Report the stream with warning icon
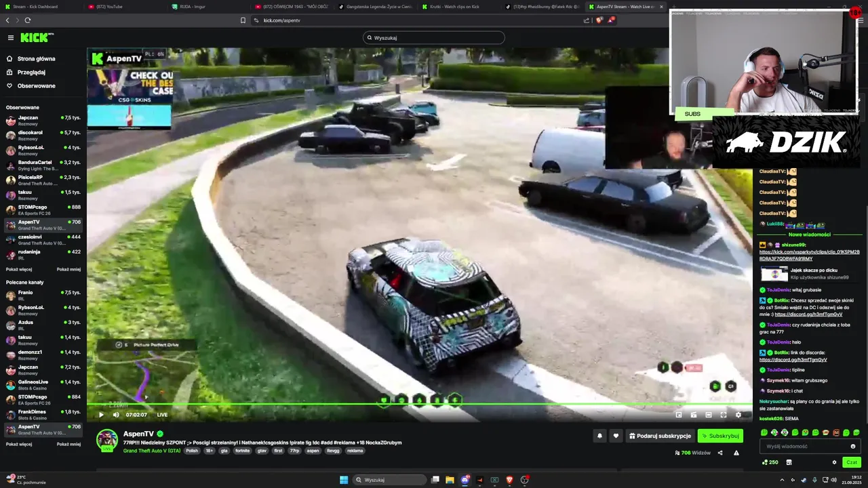 (736, 453)
